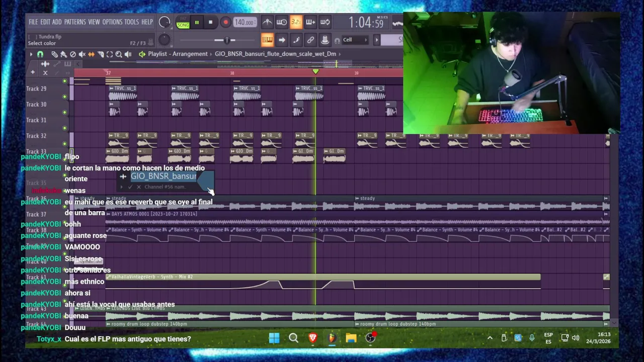Pause playback with the pause button
The width and height of the screenshot is (644, 362).
coord(197,22)
